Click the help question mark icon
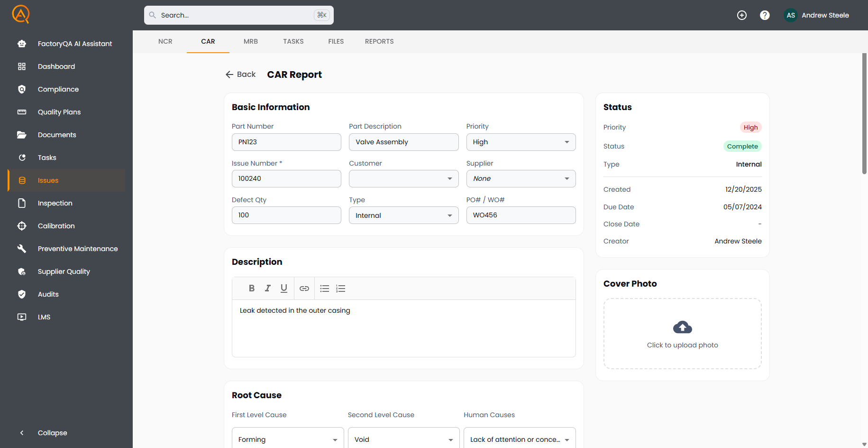The height and width of the screenshot is (448, 868). 765,15
